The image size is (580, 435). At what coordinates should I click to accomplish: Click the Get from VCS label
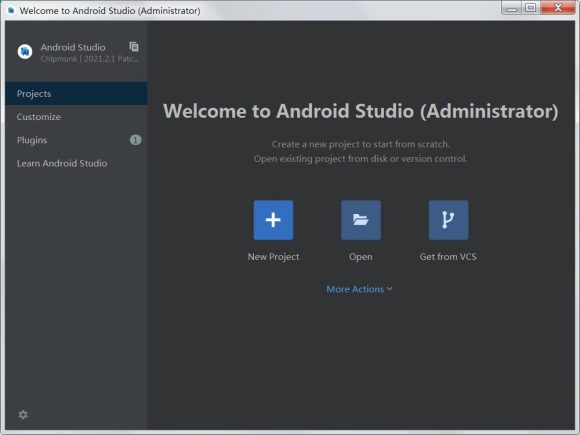(x=448, y=257)
